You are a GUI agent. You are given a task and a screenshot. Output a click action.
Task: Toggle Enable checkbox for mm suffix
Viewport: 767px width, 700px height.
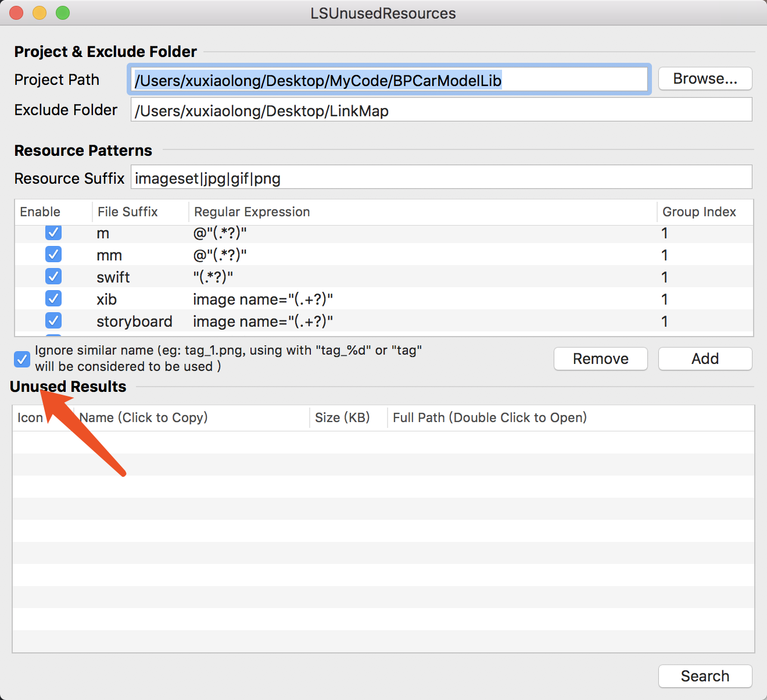click(x=53, y=255)
